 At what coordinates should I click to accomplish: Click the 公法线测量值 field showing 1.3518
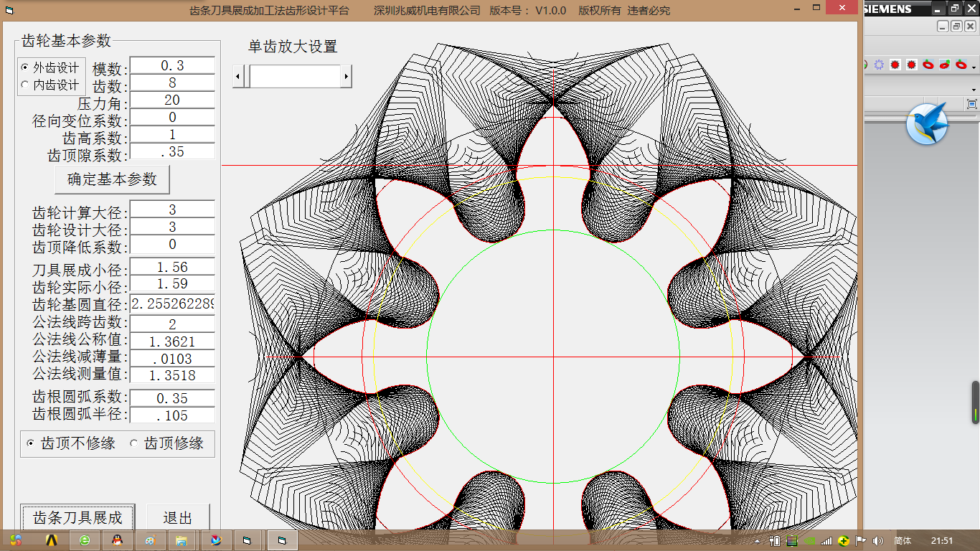pyautogui.click(x=172, y=375)
